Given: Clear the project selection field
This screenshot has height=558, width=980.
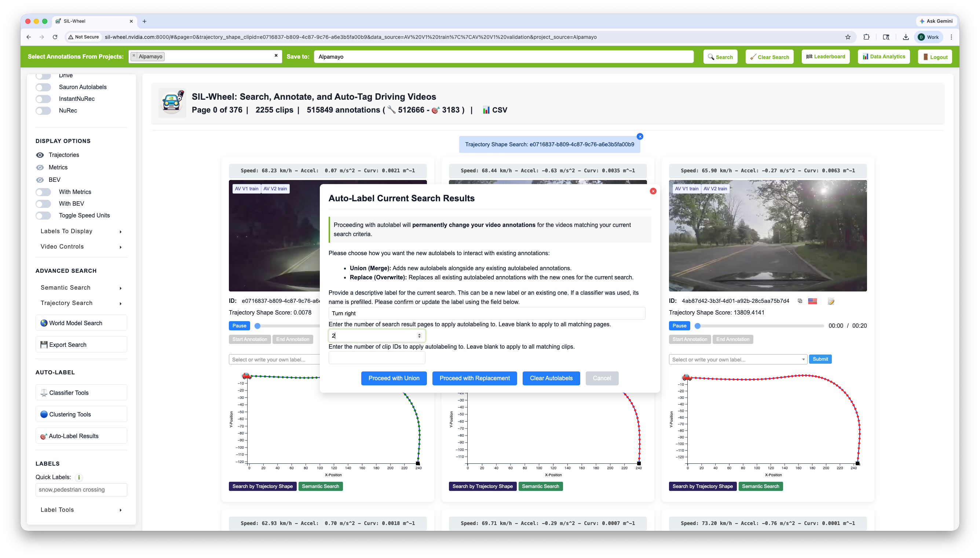Looking at the screenshot, I should [x=276, y=56].
